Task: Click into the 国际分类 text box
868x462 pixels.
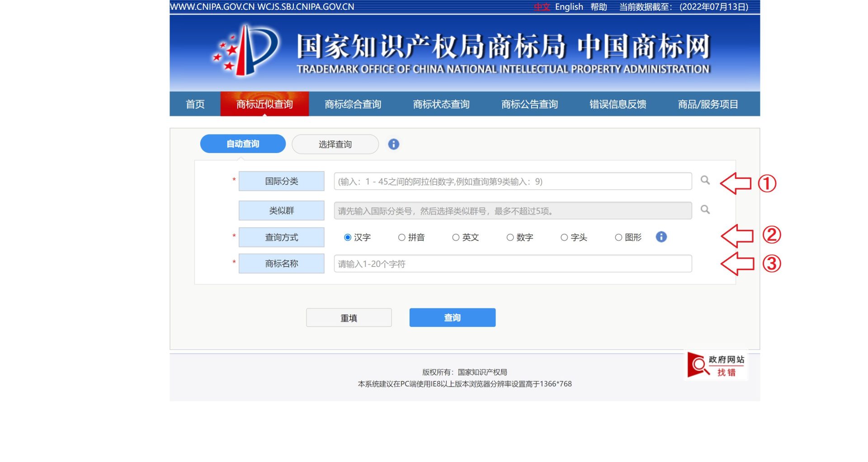Action: pos(513,182)
